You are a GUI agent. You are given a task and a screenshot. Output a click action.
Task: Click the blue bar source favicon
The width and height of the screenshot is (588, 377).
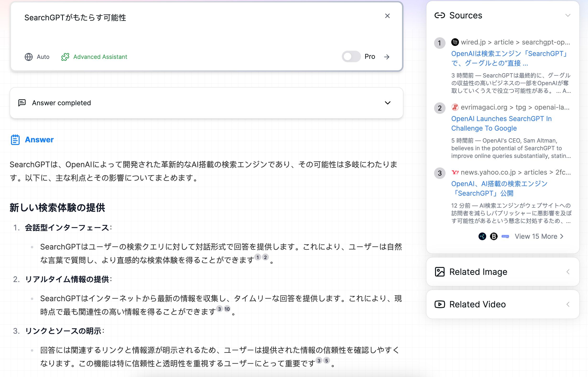(505, 236)
